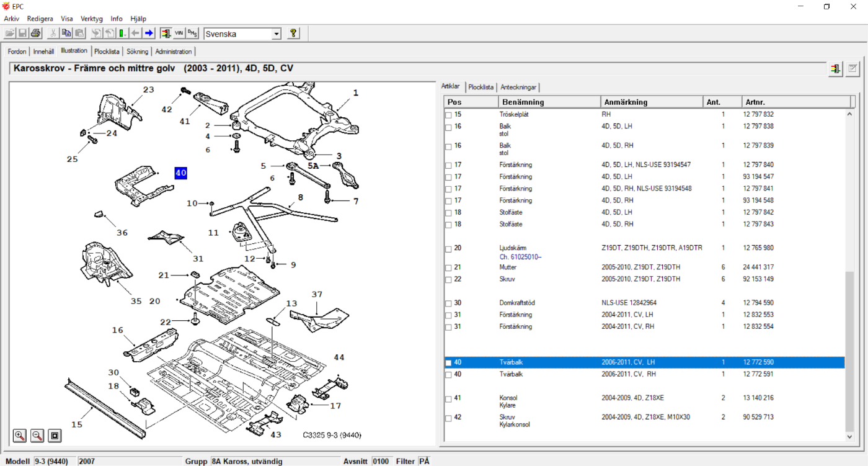Image resolution: width=868 pixels, height=466 pixels.
Task: Click the Ant. column header
Action: (x=723, y=102)
